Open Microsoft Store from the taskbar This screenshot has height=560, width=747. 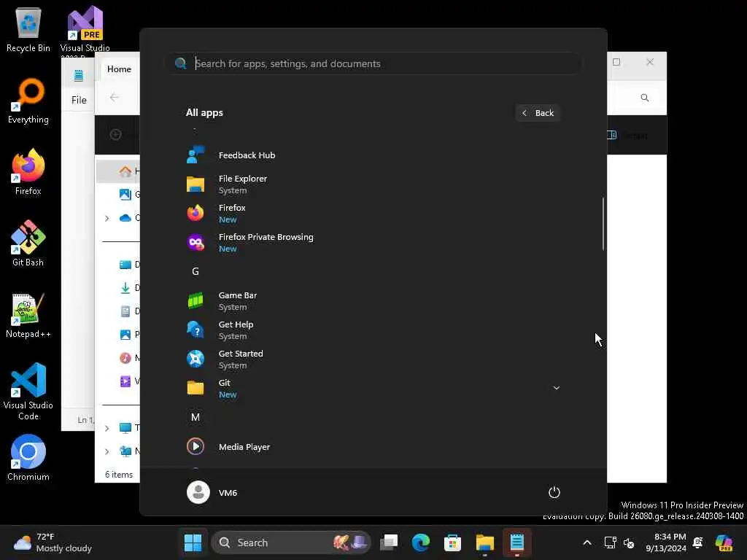coord(452,542)
